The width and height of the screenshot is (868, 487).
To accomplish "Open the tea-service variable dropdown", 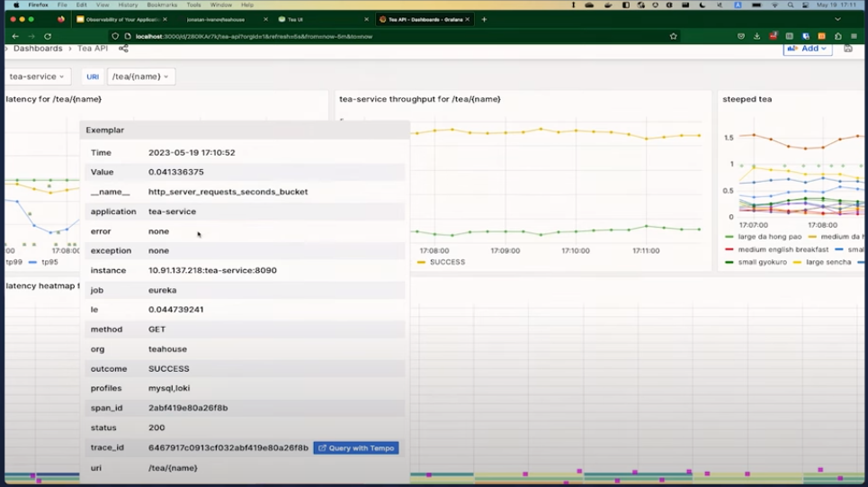I will 38,77.
